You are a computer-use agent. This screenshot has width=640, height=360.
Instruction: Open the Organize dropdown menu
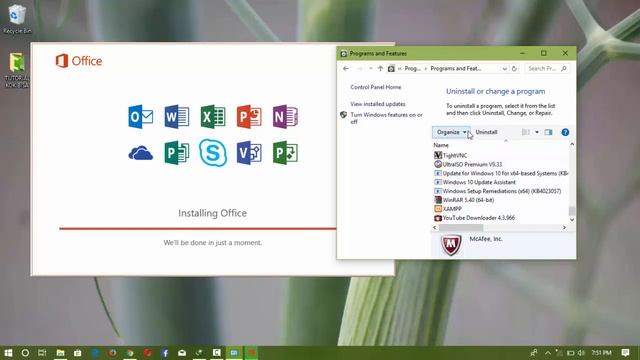(451, 132)
